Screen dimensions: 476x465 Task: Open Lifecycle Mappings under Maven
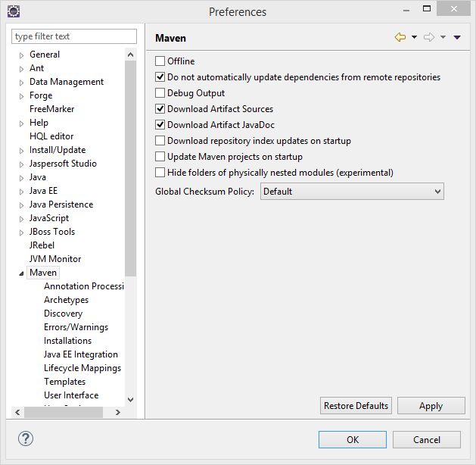(x=82, y=368)
